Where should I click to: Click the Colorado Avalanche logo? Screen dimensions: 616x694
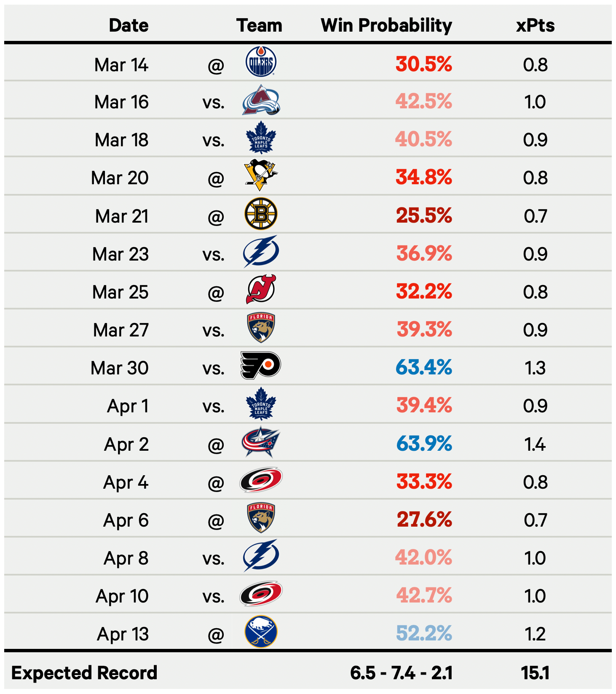tap(261, 100)
